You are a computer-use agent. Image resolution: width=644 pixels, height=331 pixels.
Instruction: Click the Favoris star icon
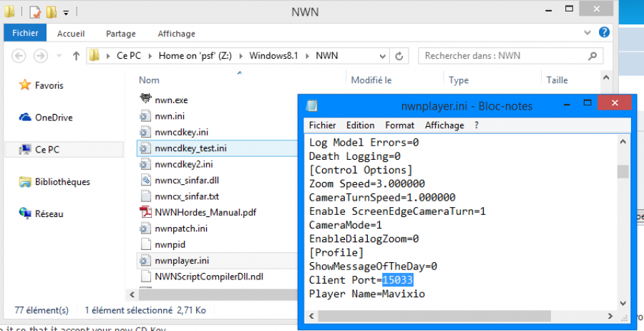25,85
